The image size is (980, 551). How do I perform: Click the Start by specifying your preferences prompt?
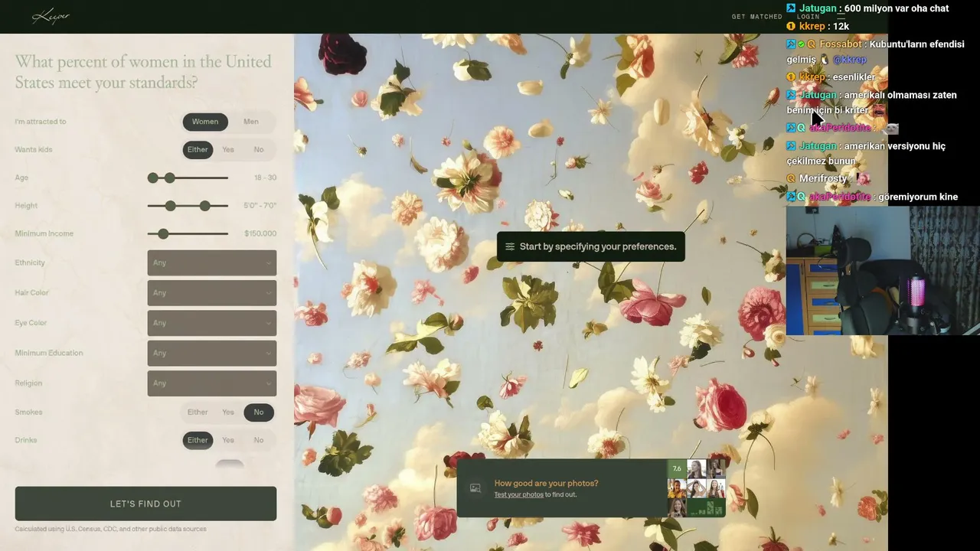coord(591,246)
